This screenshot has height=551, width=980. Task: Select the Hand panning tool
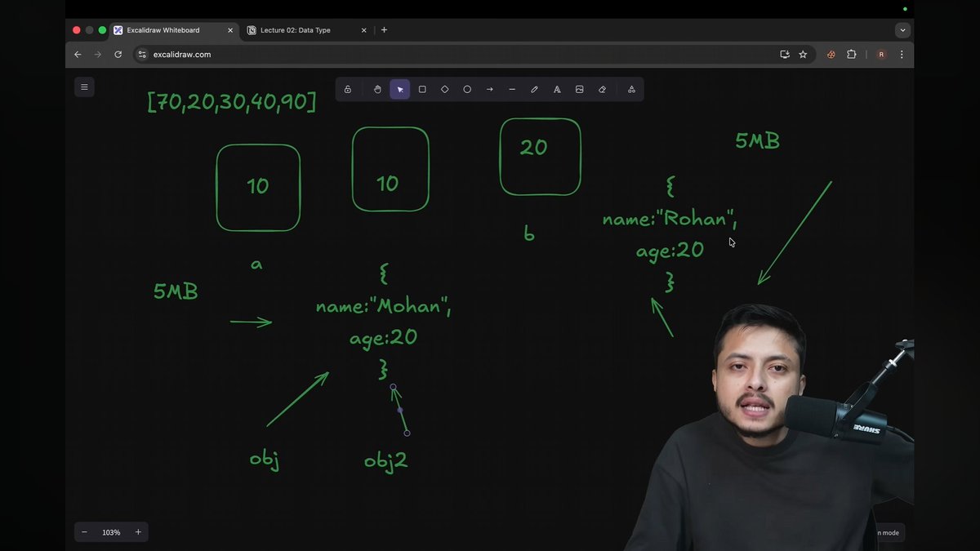pos(377,89)
